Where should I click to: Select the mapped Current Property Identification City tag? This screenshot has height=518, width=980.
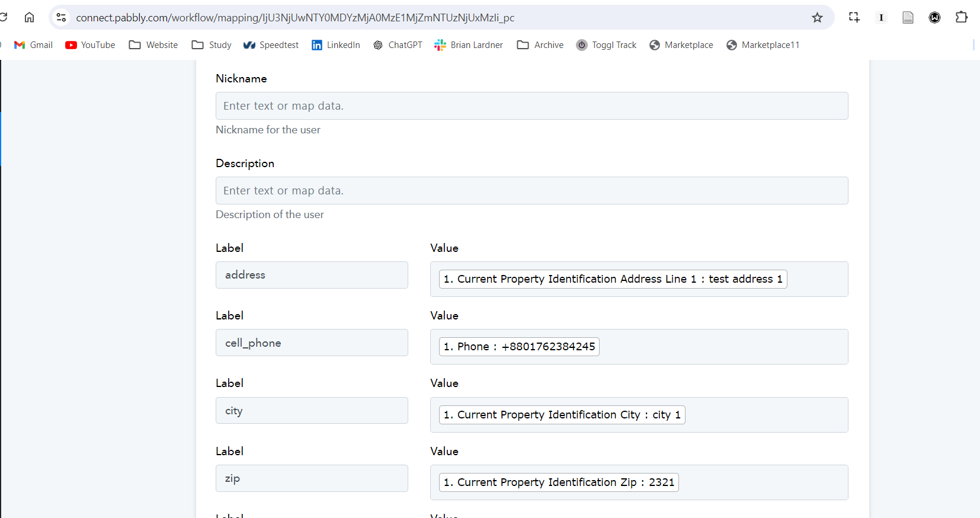coord(562,415)
